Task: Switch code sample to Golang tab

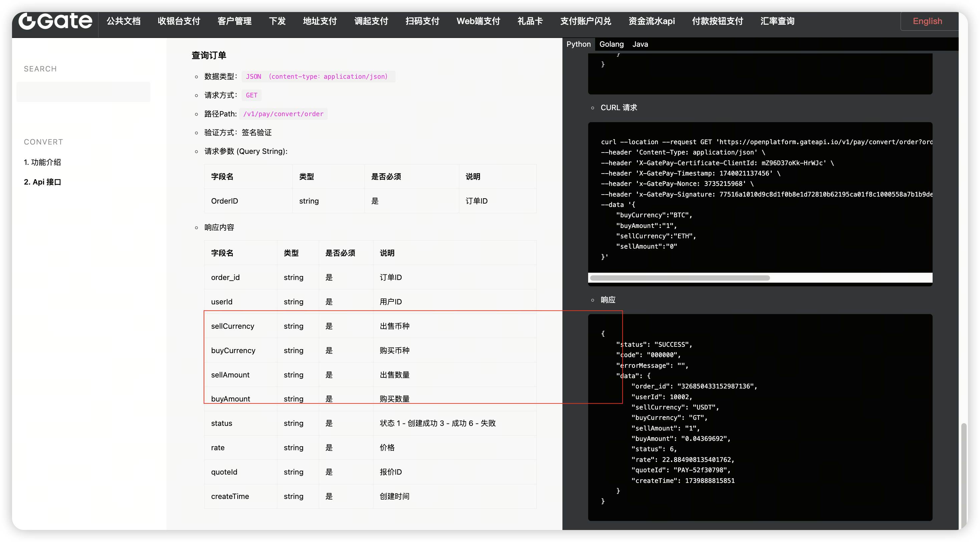Action: point(611,44)
